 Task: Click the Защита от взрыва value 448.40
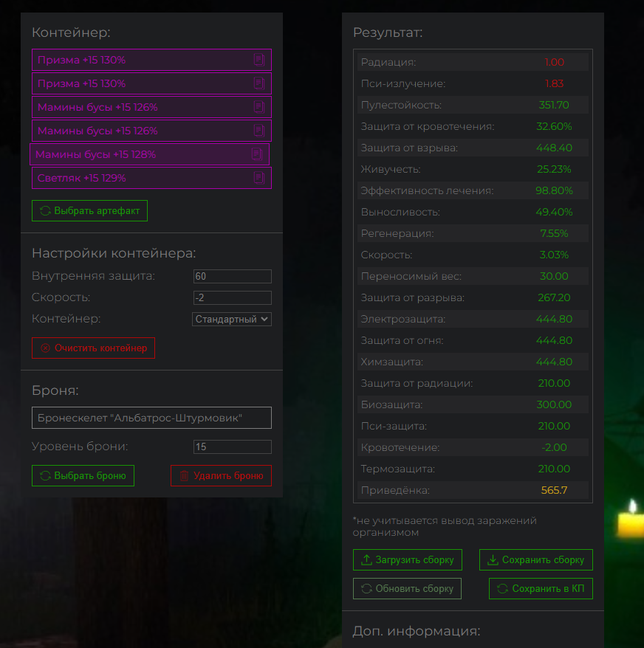[554, 148]
